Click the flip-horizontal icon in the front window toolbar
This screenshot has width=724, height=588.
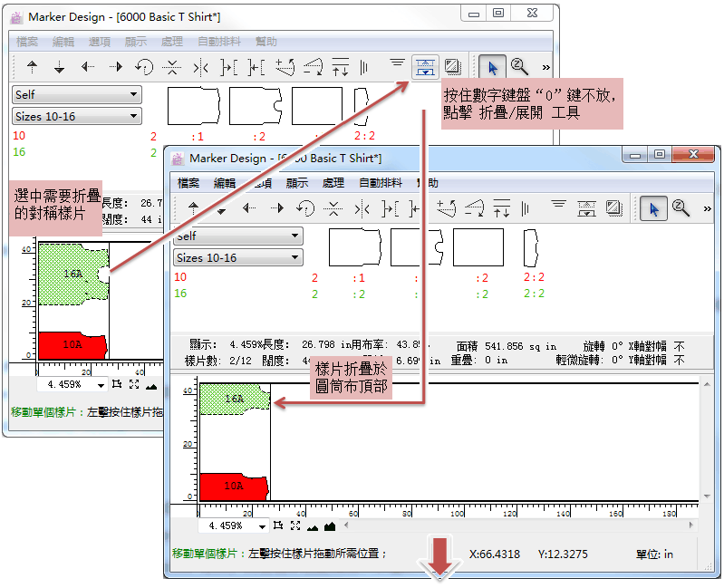pos(362,208)
